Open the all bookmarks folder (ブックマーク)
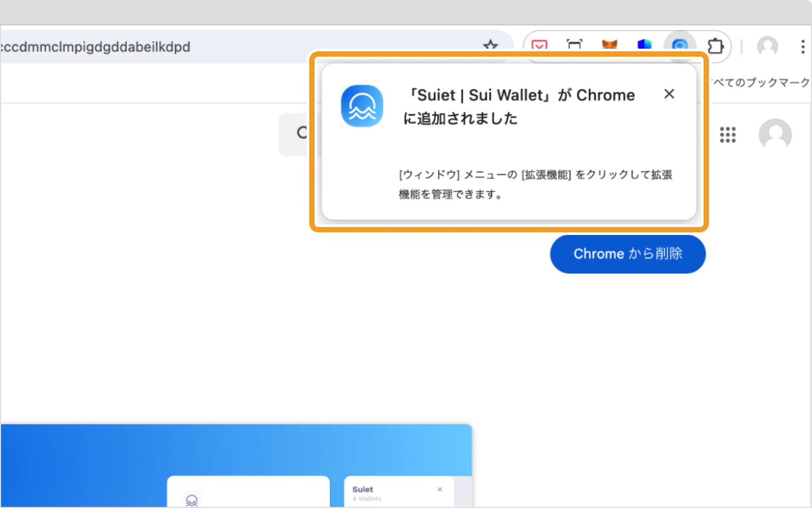 [x=761, y=83]
